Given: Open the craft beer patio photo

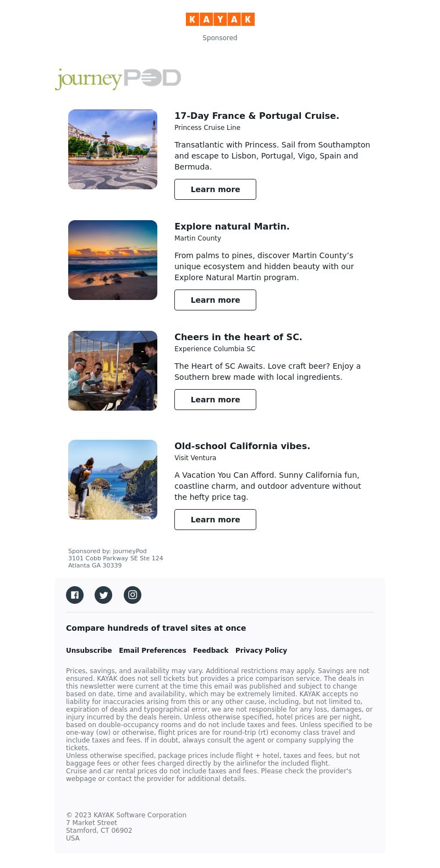Looking at the screenshot, I should pyautogui.click(x=113, y=371).
